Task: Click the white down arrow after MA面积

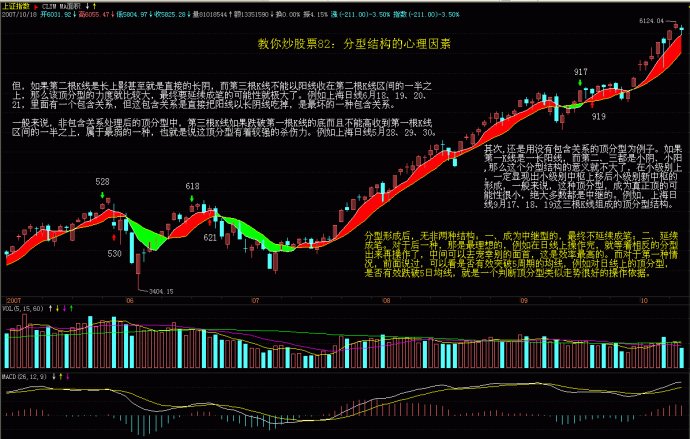Action: pos(87,7)
